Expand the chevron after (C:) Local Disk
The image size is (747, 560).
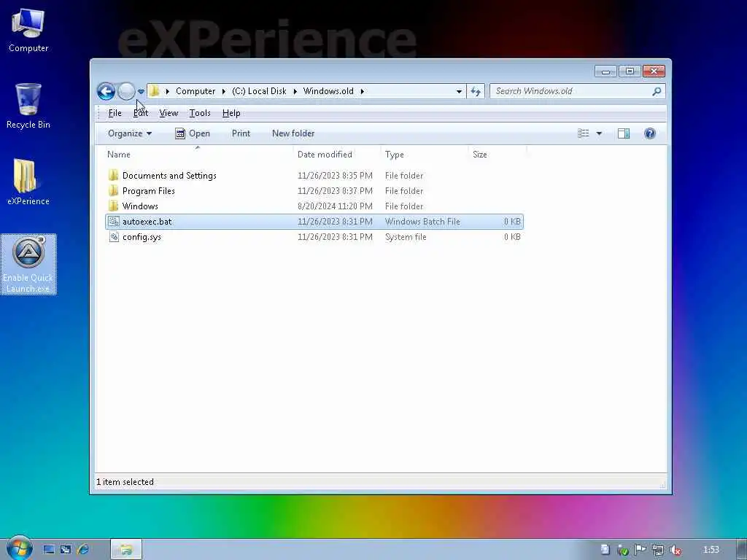(295, 91)
